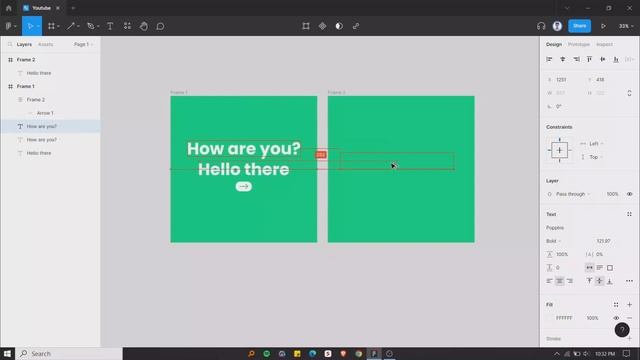The width and height of the screenshot is (640, 360).
Task: Set text vertical align top
Action: click(589, 281)
